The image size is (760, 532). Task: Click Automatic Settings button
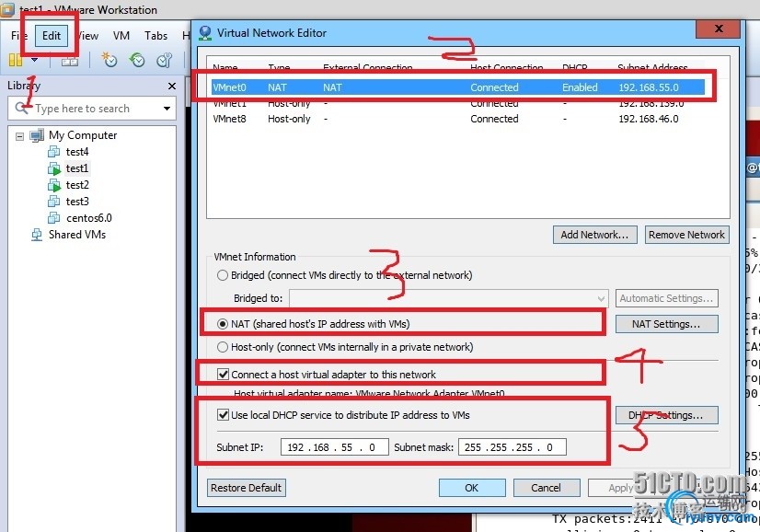pyautogui.click(x=666, y=298)
